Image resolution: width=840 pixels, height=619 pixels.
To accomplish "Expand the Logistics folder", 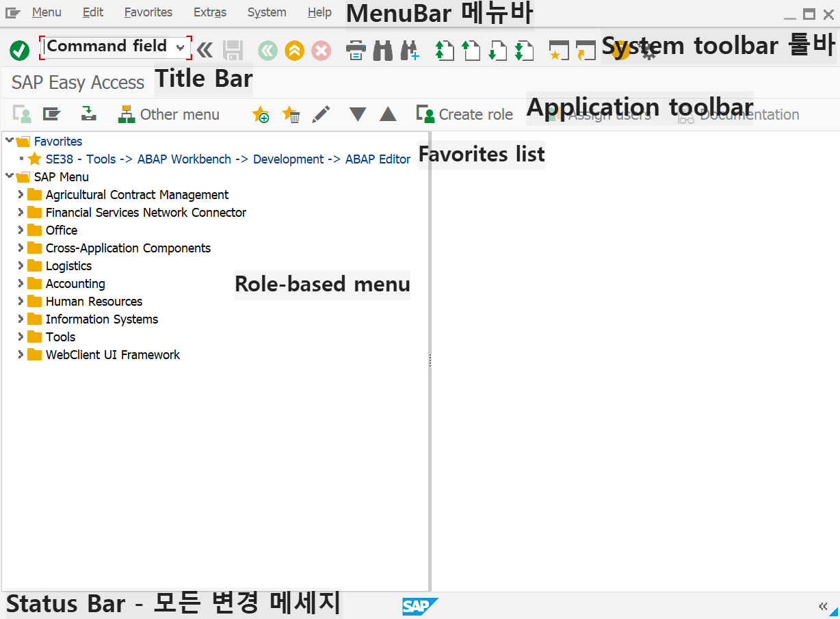I will pyautogui.click(x=21, y=265).
